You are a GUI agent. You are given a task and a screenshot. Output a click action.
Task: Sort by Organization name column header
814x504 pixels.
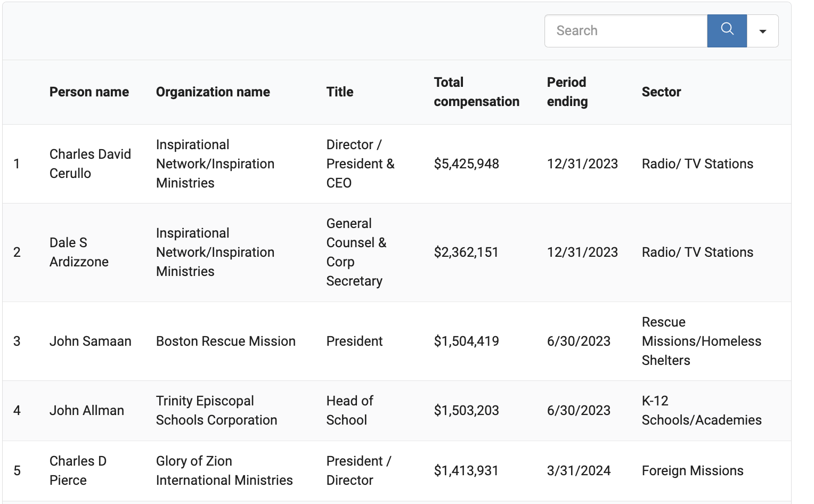213,92
